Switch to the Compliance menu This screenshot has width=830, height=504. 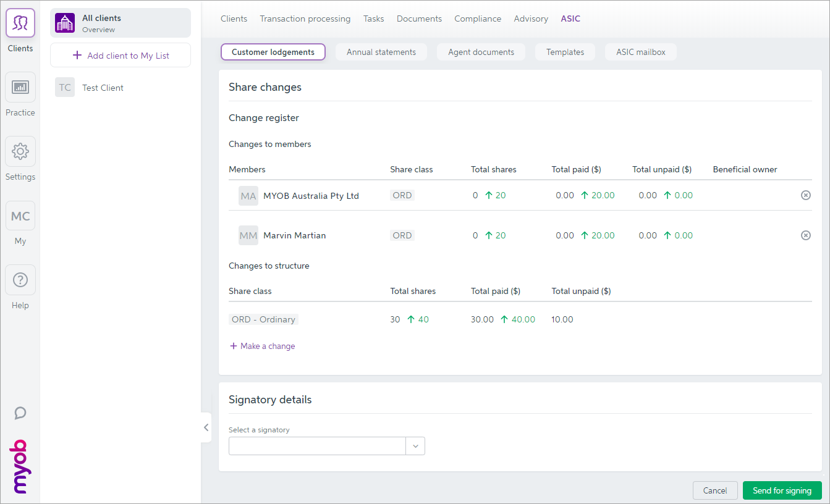click(x=478, y=19)
